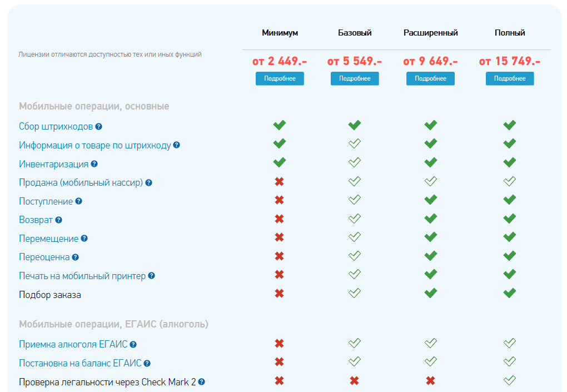The image size is (567, 392).
Task: Click red cross for Продажа in Минимум
Action: pyautogui.click(x=279, y=181)
